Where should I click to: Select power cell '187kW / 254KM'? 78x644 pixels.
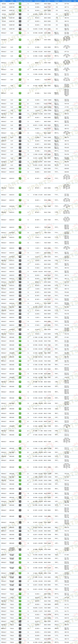[x=47, y=111]
